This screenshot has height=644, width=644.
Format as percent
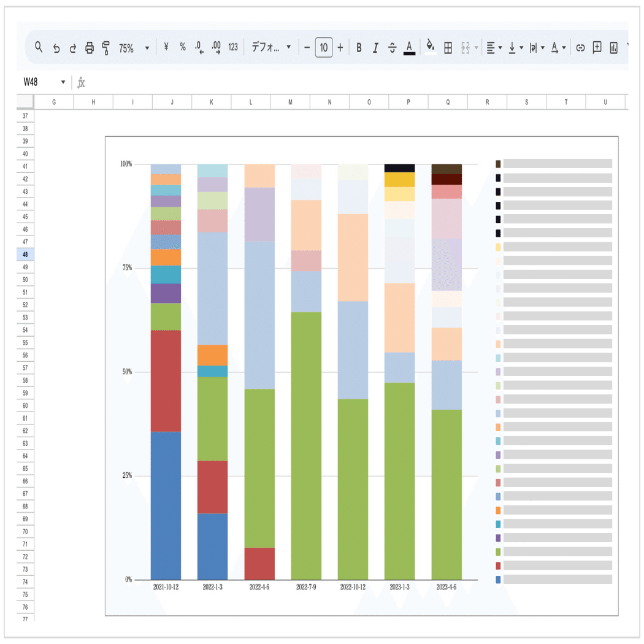click(x=183, y=47)
